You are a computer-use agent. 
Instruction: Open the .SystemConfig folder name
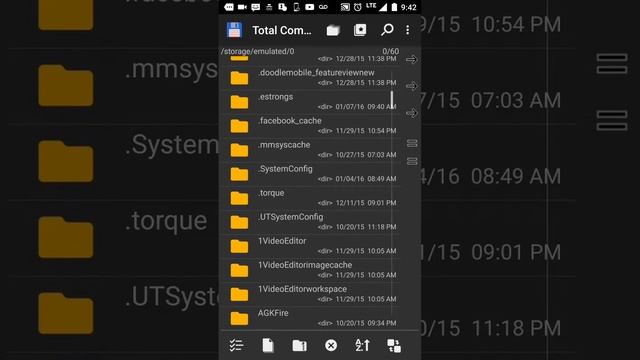point(285,169)
